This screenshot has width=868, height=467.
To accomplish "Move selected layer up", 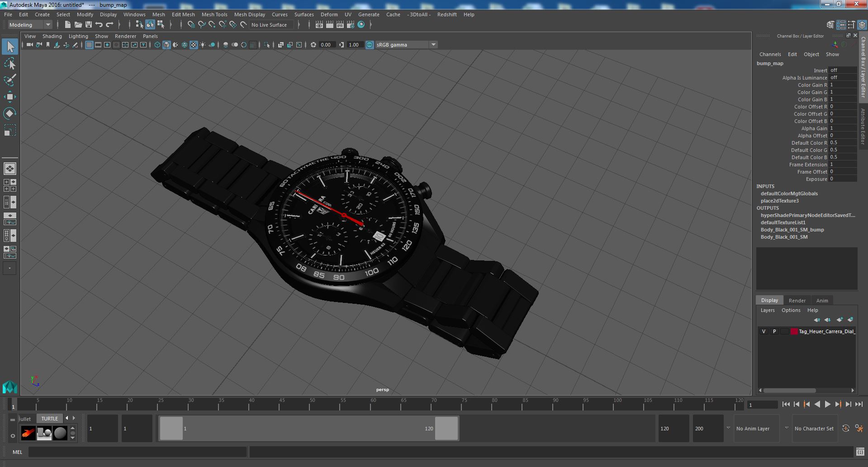I will pos(817,320).
